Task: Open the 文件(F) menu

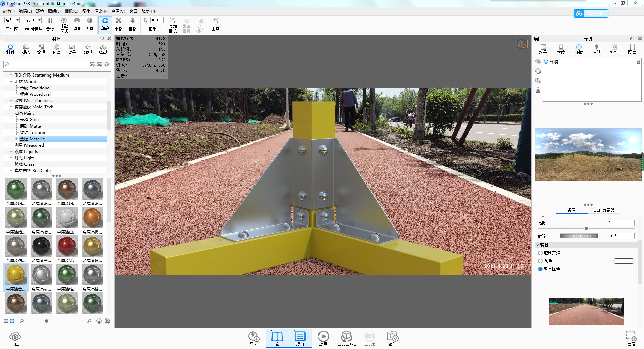Action: [8, 11]
